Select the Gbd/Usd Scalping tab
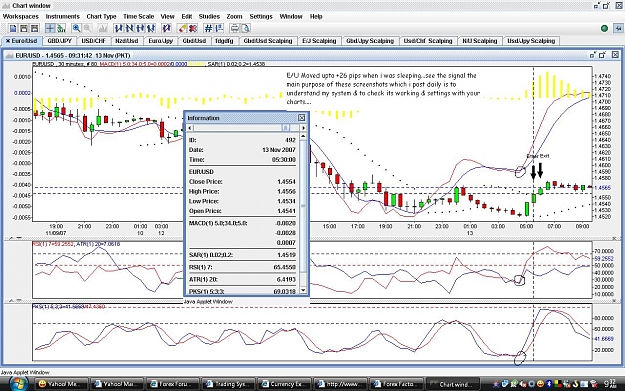Image resolution: width=625 pixels, height=391 pixels. (268, 41)
